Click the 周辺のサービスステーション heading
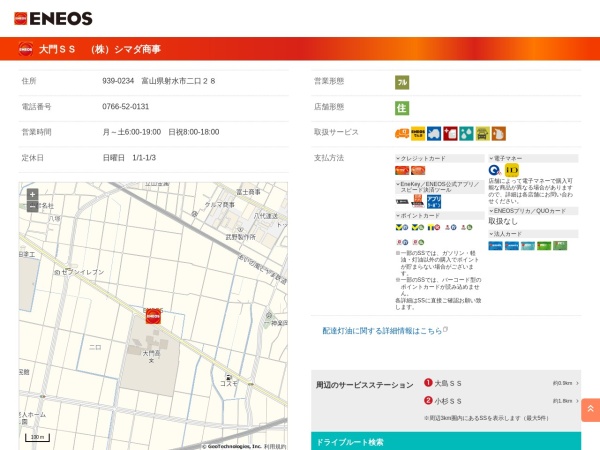Viewport: 600px width, 450px height. pos(364,385)
